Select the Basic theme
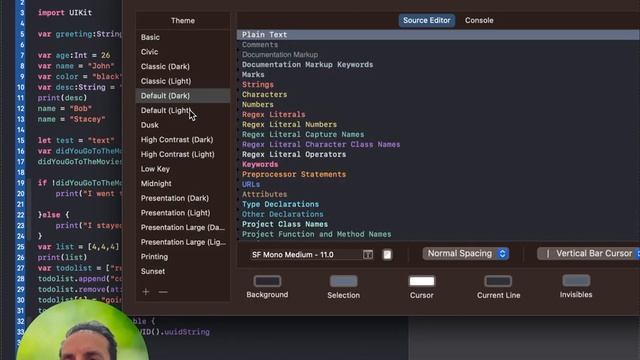Image resolution: width=640 pixels, height=360 pixels. (x=183, y=37)
